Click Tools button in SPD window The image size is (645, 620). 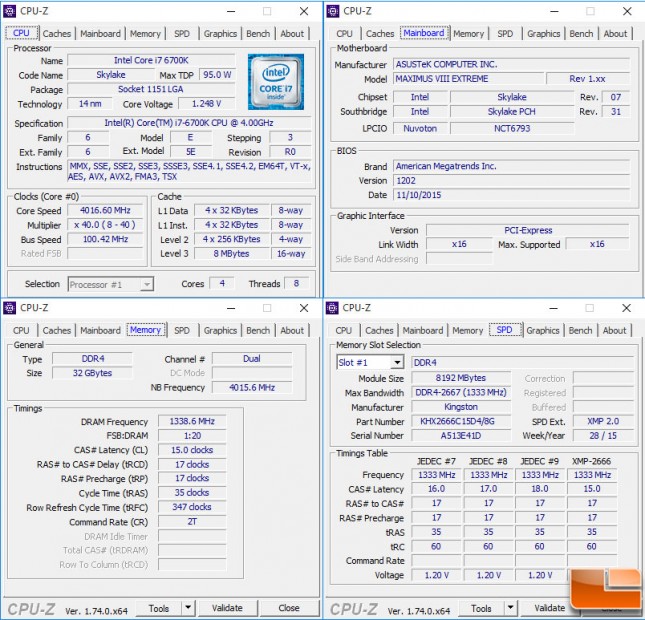[x=481, y=608]
